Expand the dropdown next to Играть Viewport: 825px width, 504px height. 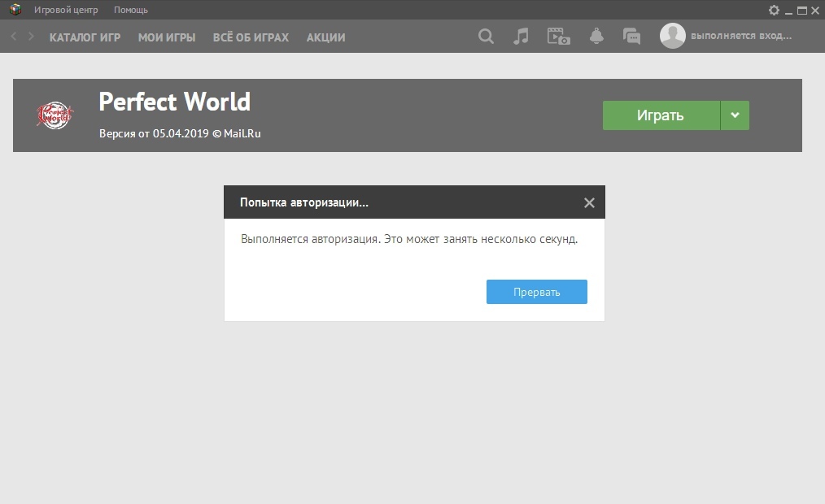point(735,115)
